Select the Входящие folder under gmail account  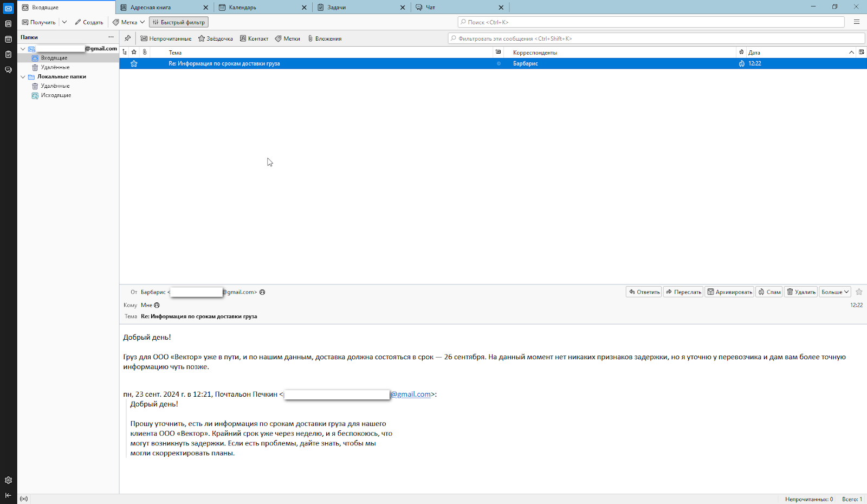pyautogui.click(x=68, y=58)
